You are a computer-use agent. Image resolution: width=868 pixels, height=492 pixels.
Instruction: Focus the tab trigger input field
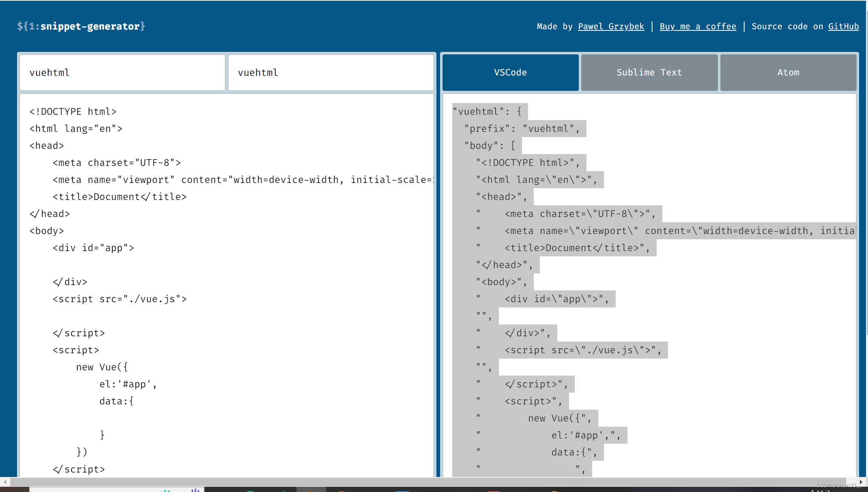click(x=331, y=73)
